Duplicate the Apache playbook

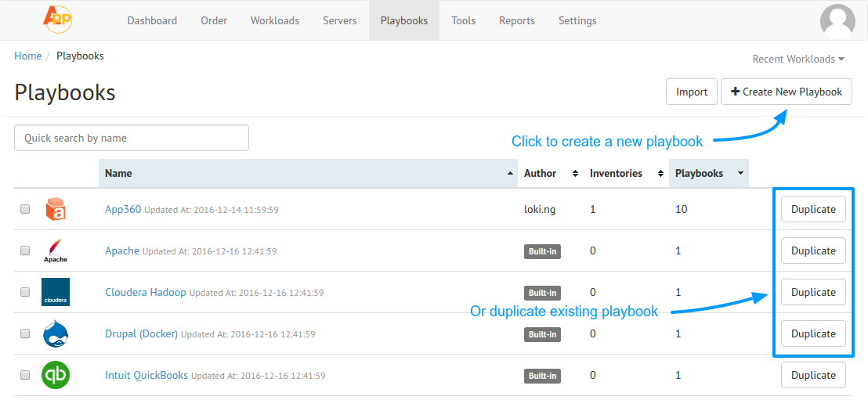pos(813,250)
